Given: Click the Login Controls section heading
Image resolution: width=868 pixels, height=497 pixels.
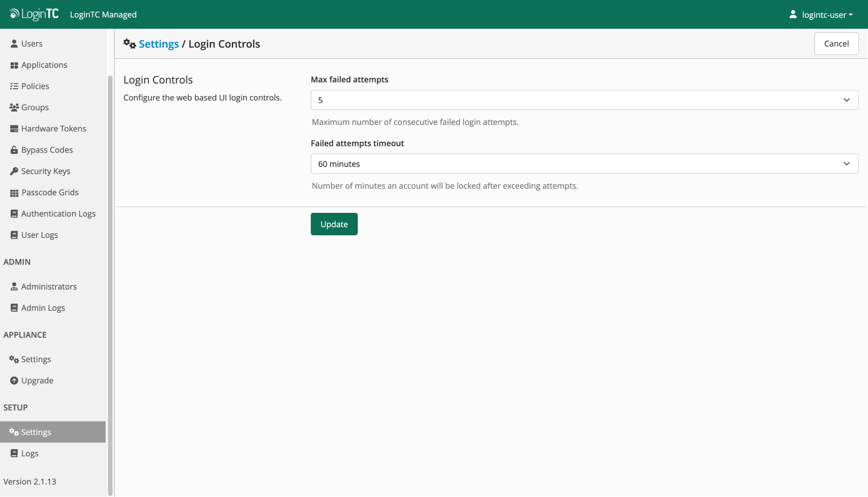Looking at the screenshot, I should [158, 80].
